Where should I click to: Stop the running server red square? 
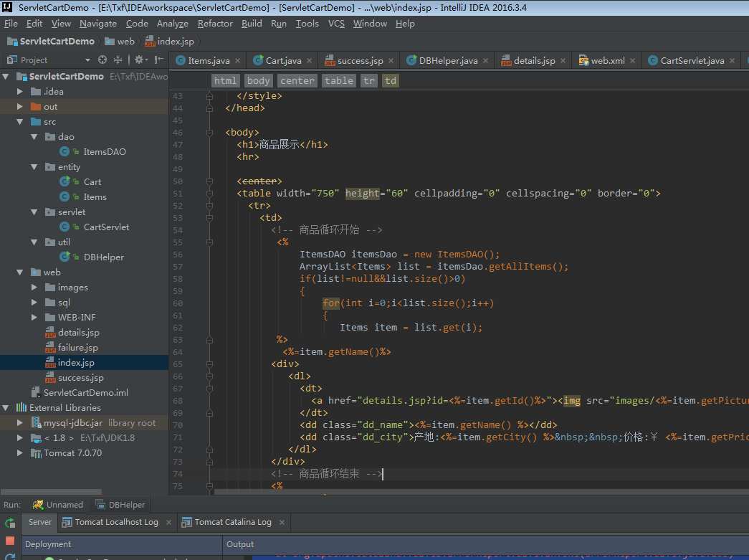coord(10,541)
